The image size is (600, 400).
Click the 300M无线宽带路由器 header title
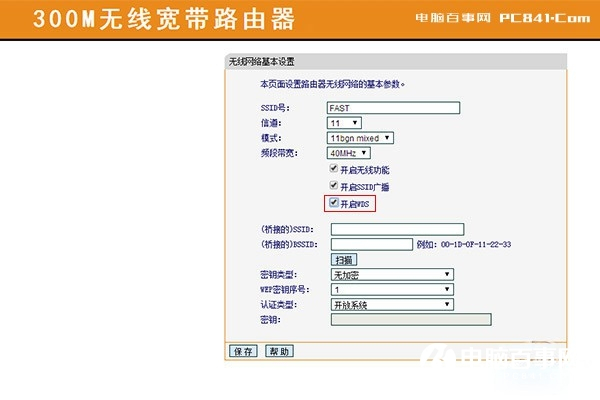[x=164, y=19]
